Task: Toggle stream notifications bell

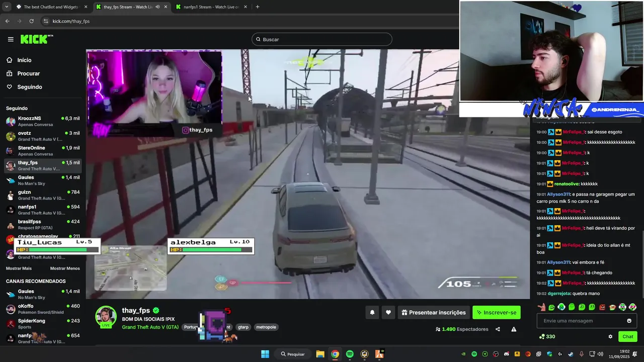Action: (372, 312)
